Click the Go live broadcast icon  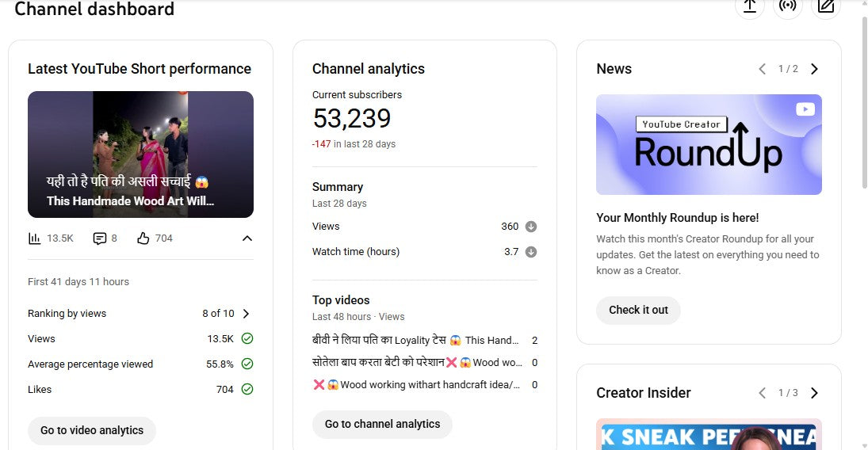(788, 6)
